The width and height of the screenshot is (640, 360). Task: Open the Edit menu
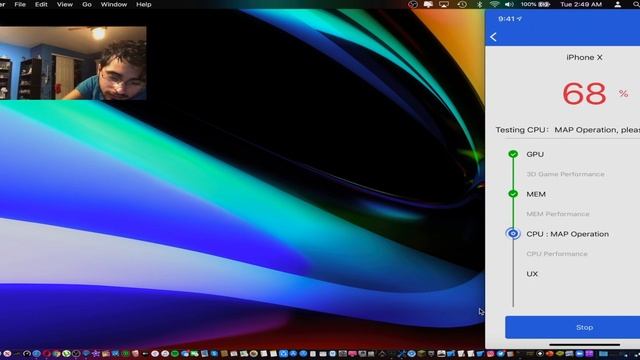click(x=41, y=4)
